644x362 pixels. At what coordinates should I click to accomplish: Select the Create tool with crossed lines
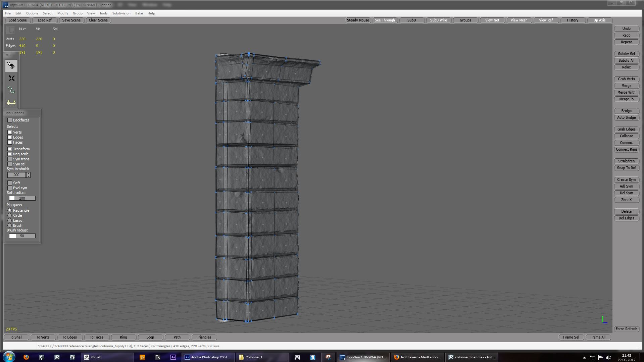click(11, 78)
